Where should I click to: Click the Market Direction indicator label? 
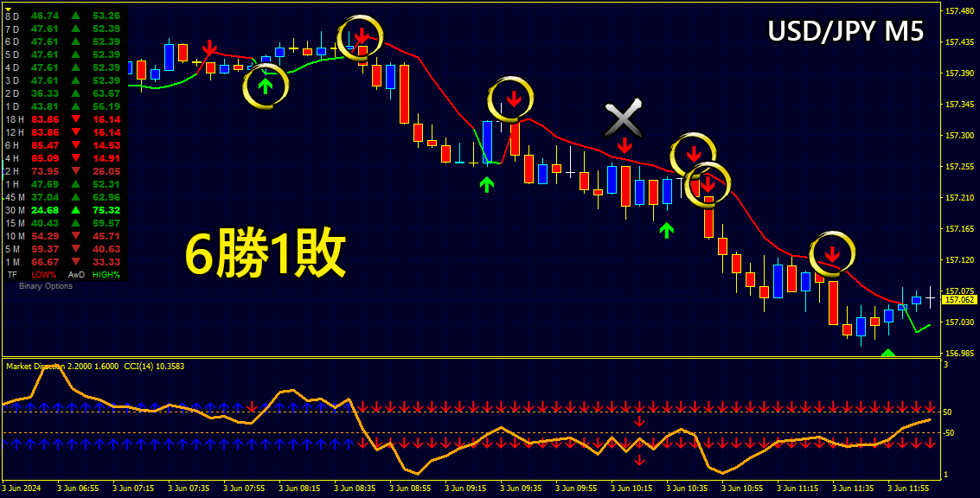[62, 367]
